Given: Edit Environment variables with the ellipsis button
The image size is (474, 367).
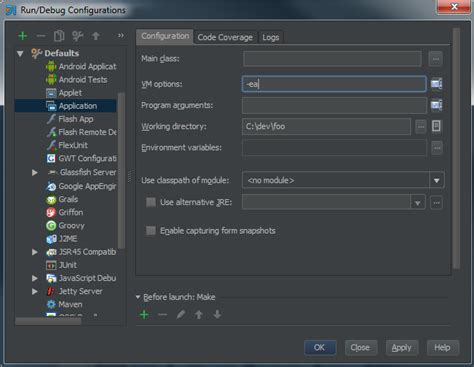Looking at the screenshot, I should (437, 148).
